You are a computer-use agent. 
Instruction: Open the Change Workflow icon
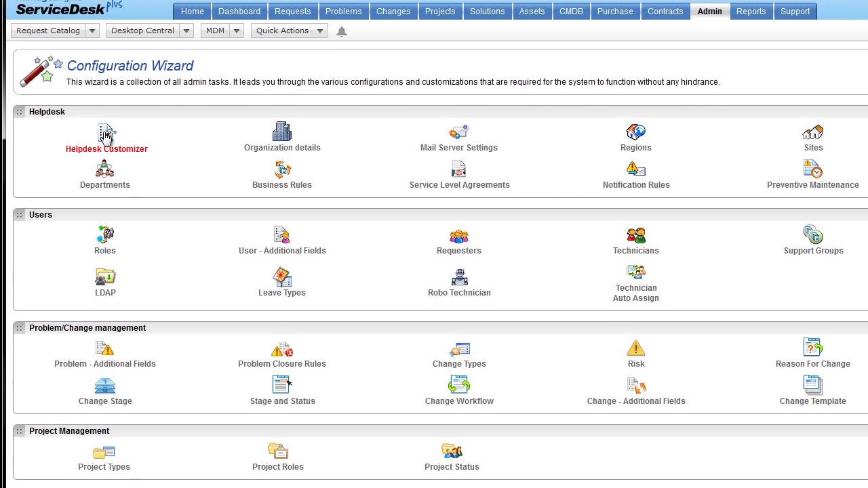point(459,385)
